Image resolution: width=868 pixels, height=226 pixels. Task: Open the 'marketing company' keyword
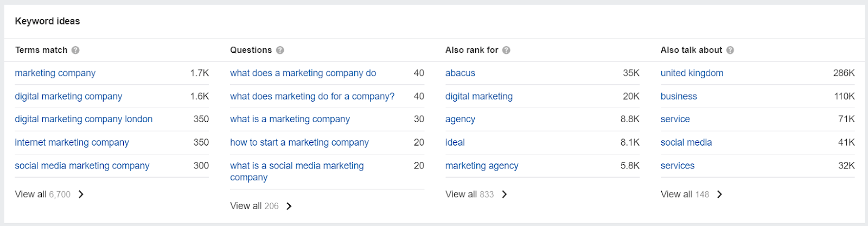pyautogui.click(x=55, y=73)
